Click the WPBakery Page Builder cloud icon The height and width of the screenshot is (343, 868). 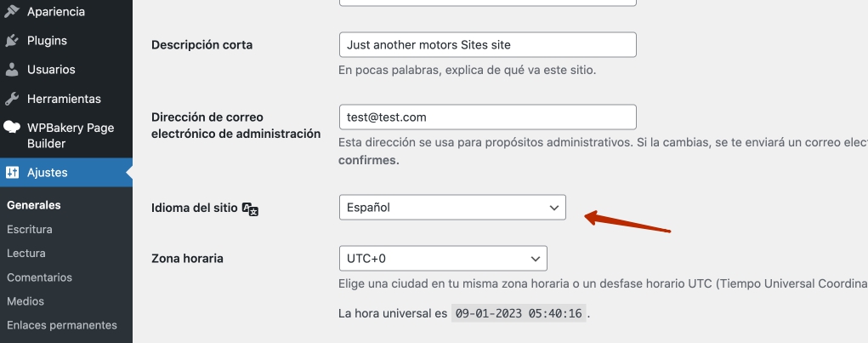pyautogui.click(x=12, y=128)
